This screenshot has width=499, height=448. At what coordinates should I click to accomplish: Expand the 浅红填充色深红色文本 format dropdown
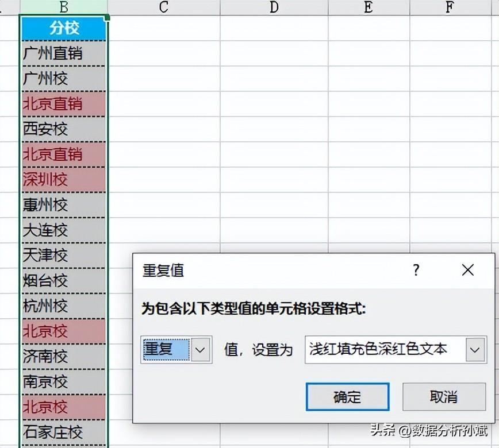click(x=475, y=349)
